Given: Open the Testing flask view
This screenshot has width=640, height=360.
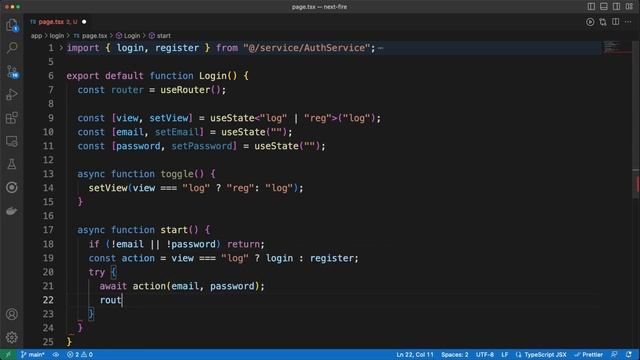Looking at the screenshot, I should (12, 164).
